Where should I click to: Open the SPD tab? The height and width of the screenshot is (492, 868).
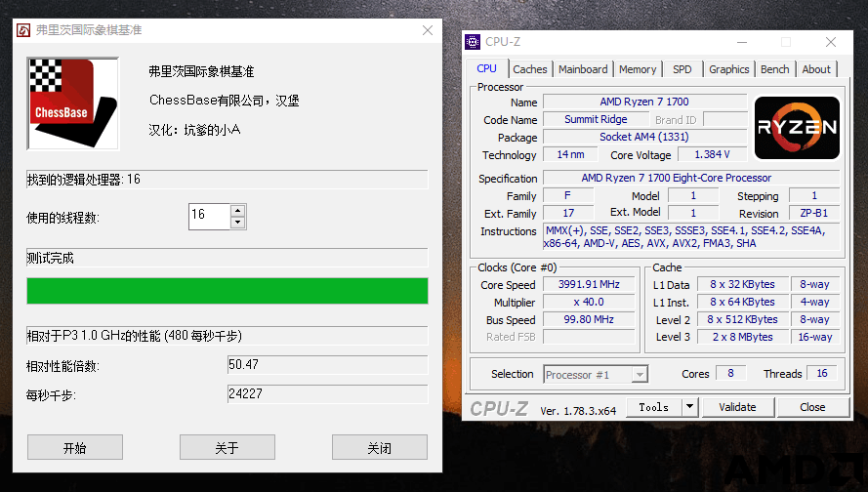(682, 69)
